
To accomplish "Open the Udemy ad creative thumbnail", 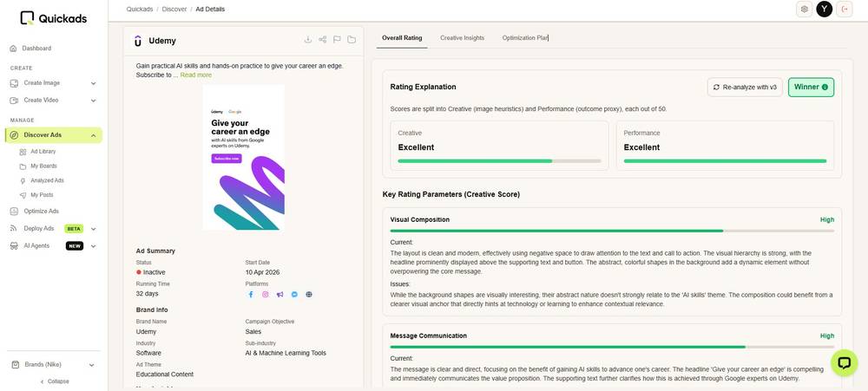I will 244,157.
